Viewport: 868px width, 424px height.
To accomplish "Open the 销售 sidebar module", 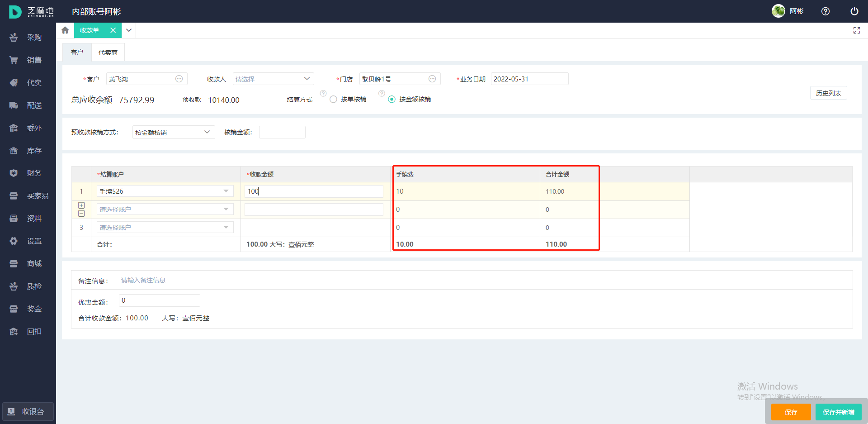I will tap(28, 60).
